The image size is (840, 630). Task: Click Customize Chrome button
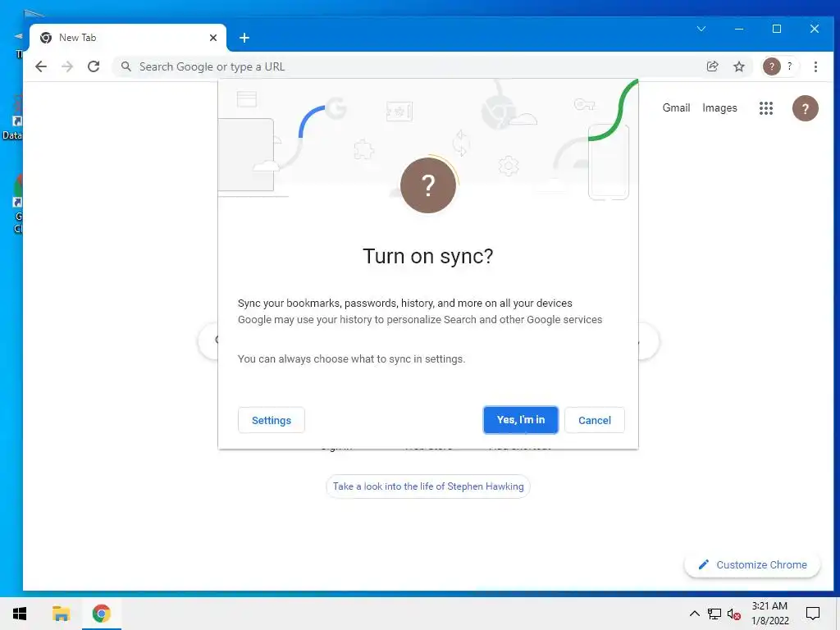point(752,564)
